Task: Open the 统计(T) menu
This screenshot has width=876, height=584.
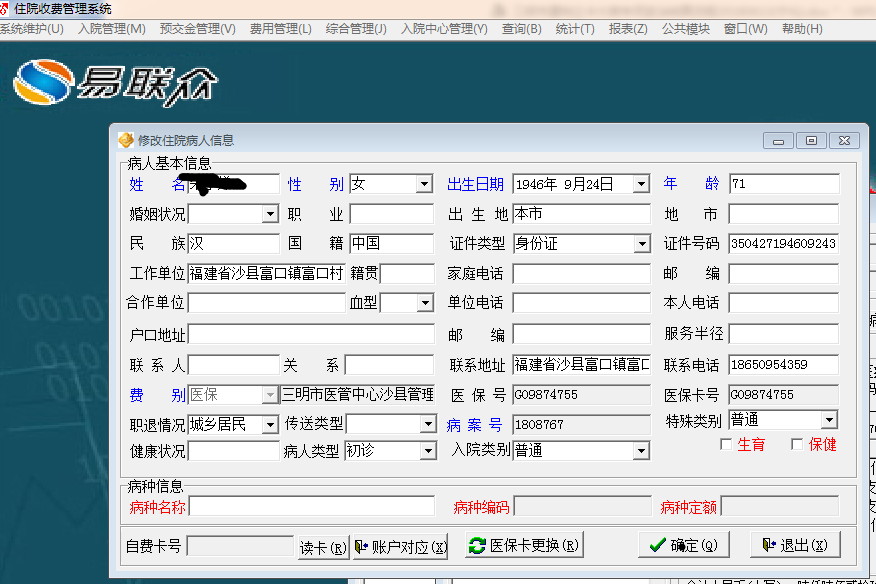Action: coord(575,29)
